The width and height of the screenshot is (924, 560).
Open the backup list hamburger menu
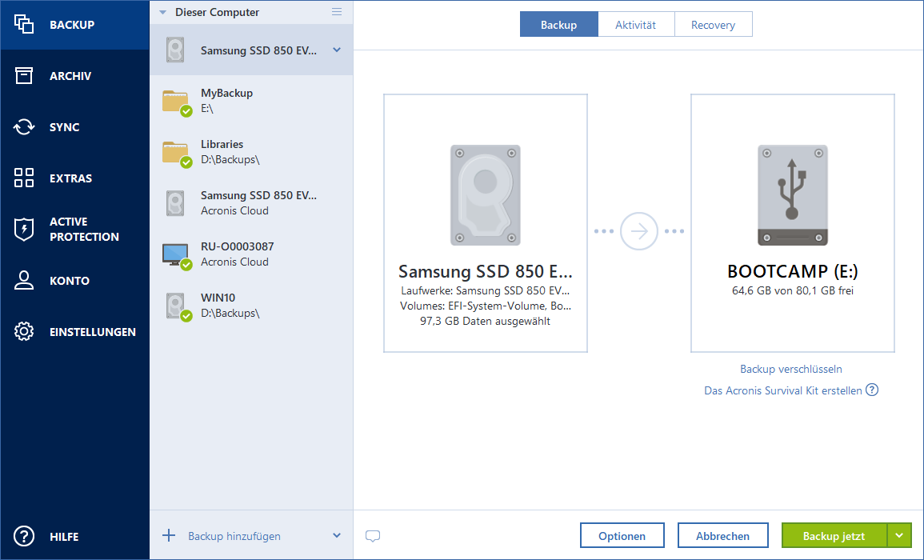pyautogui.click(x=337, y=12)
